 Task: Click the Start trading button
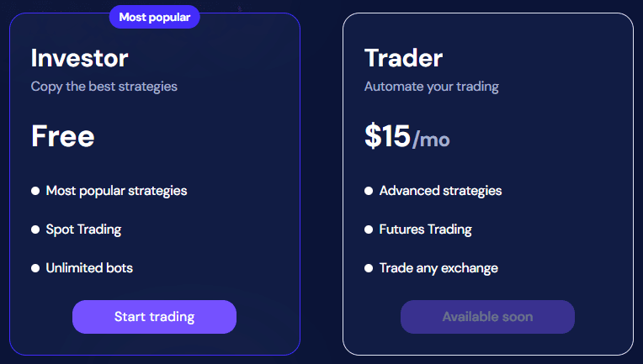[154, 317]
